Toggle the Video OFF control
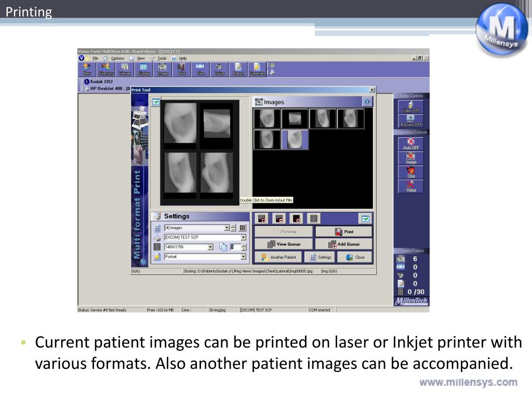The height and width of the screenshot is (399, 532). coord(410,107)
